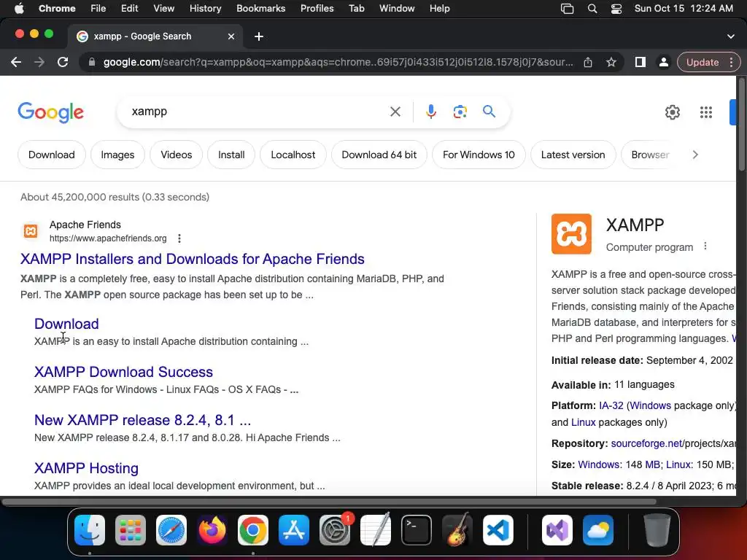
Task: Go back using the browser back arrow
Action: (x=16, y=62)
